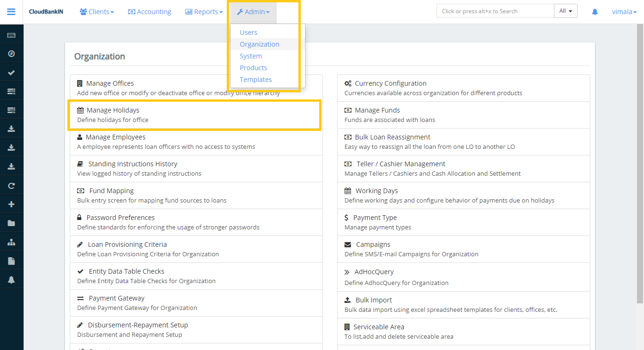Choose Templates in Admin menu
644x350 pixels.
coord(256,80)
